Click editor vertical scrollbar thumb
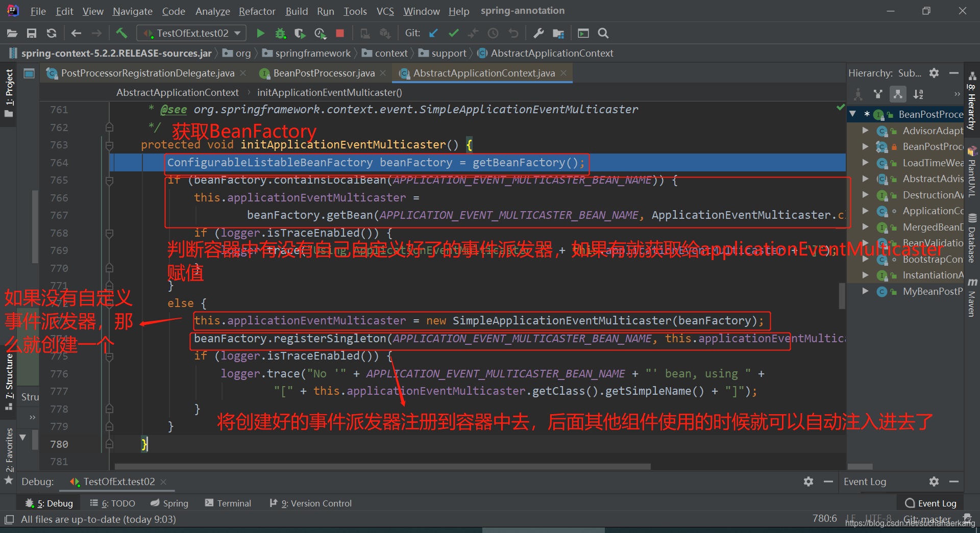980x533 pixels. 842,296
